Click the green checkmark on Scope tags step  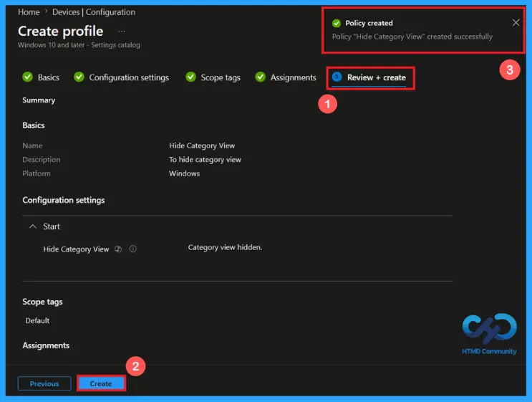tap(190, 77)
